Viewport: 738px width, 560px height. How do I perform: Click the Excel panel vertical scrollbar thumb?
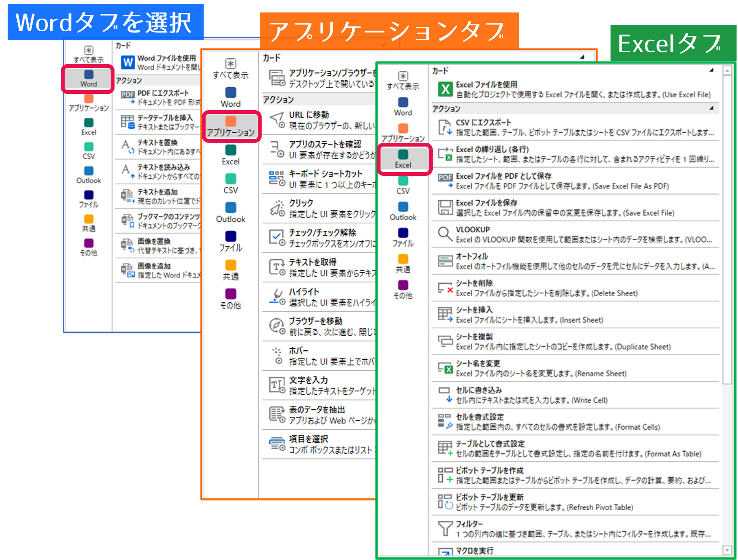727,230
